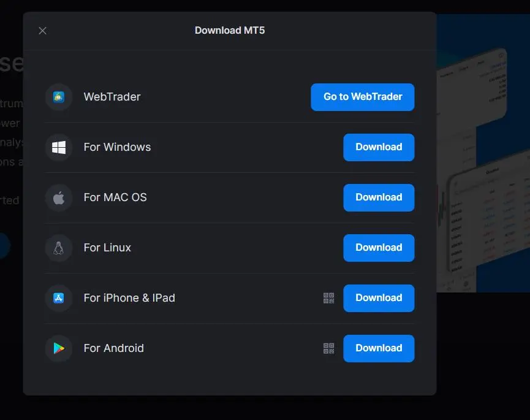Viewport: 530px width, 420px height.
Task: Click the Apple logo icon
Action: [x=58, y=198]
